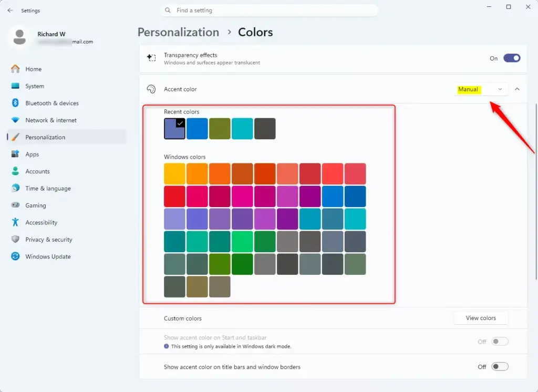The height and width of the screenshot is (392, 538).
Task: Click the search magnifier icon
Action: point(168,11)
